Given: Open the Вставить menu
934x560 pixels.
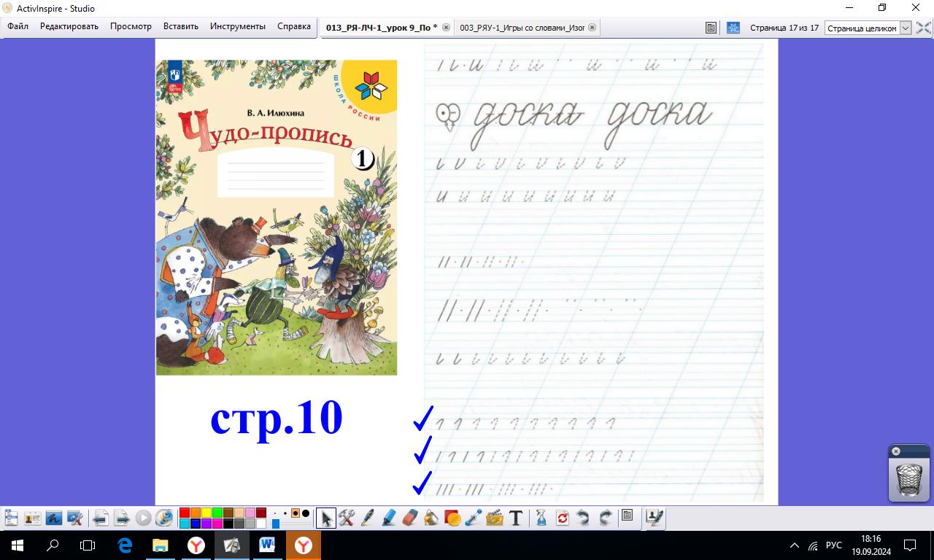Looking at the screenshot, I should 181,26.
